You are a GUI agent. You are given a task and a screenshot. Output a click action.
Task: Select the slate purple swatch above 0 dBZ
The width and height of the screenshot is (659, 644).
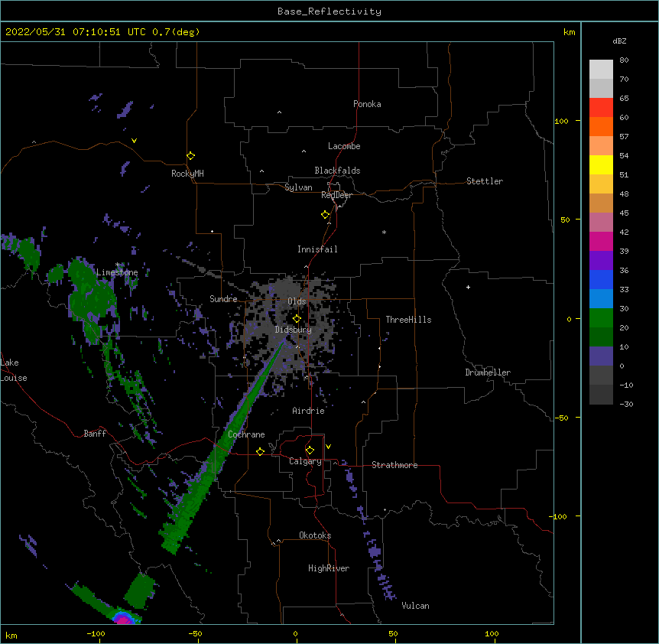click(x=601, y=356)
